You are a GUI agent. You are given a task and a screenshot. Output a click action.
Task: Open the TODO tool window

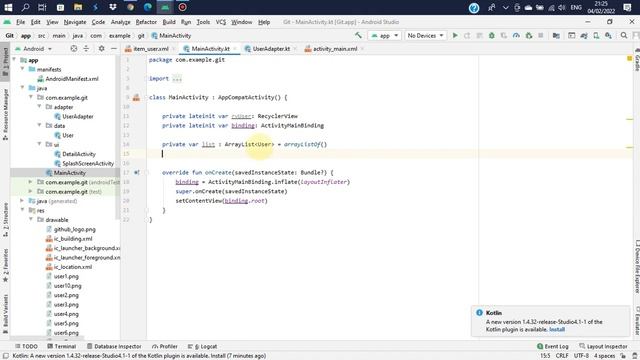click(x=27, y=346)
